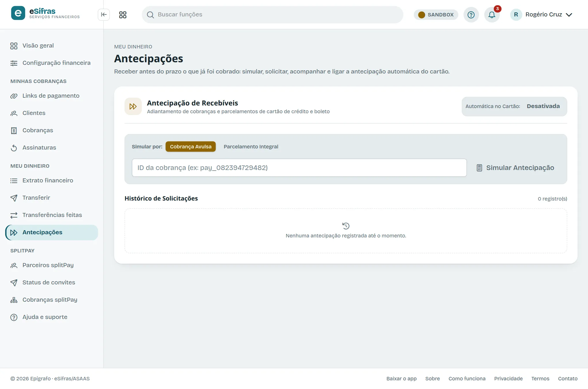Open notifications bell icon
This screenshot has width=588, height=389.
492,15
